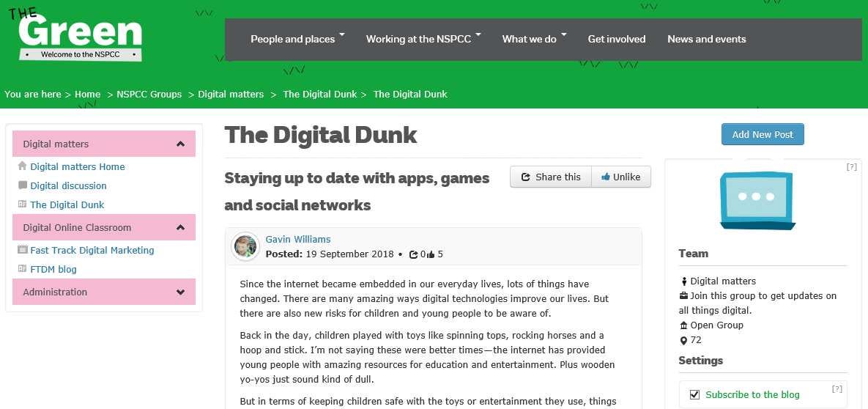This screenshot has height=409, width=868.
Task: Open the What we do dropdown menu
Action: pos(534,39)
